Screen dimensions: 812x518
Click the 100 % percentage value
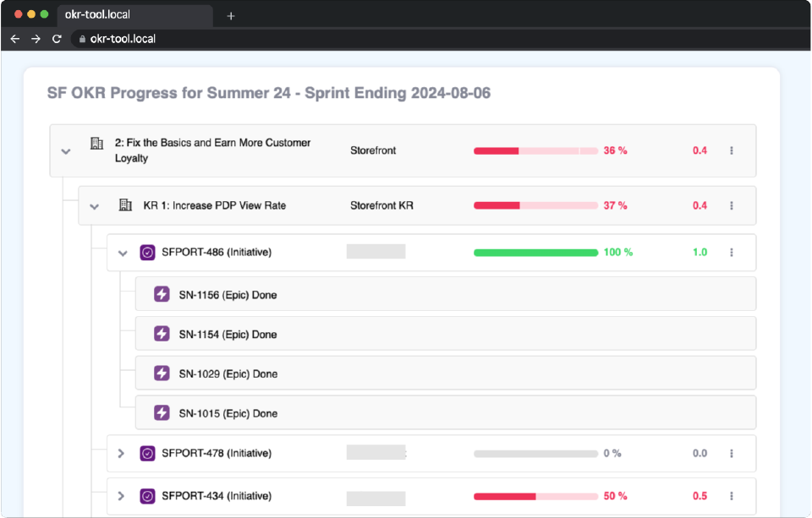pyautogui.click(x=617, y=253)
